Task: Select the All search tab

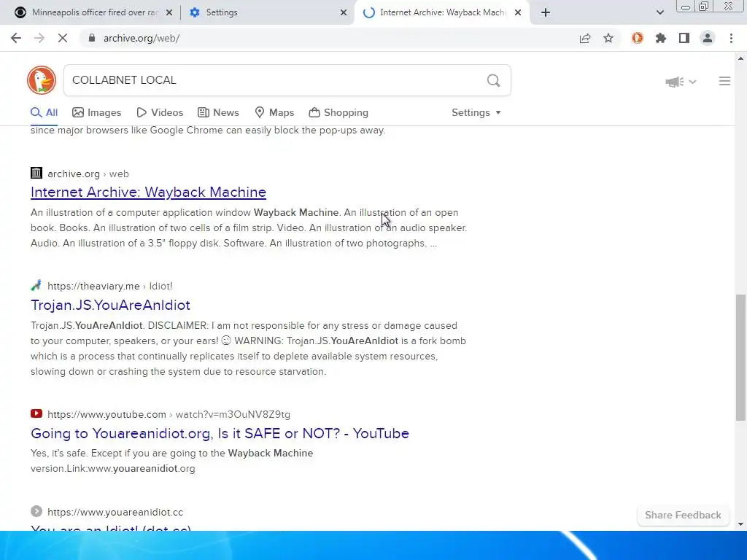Action: tap(44, 113)
